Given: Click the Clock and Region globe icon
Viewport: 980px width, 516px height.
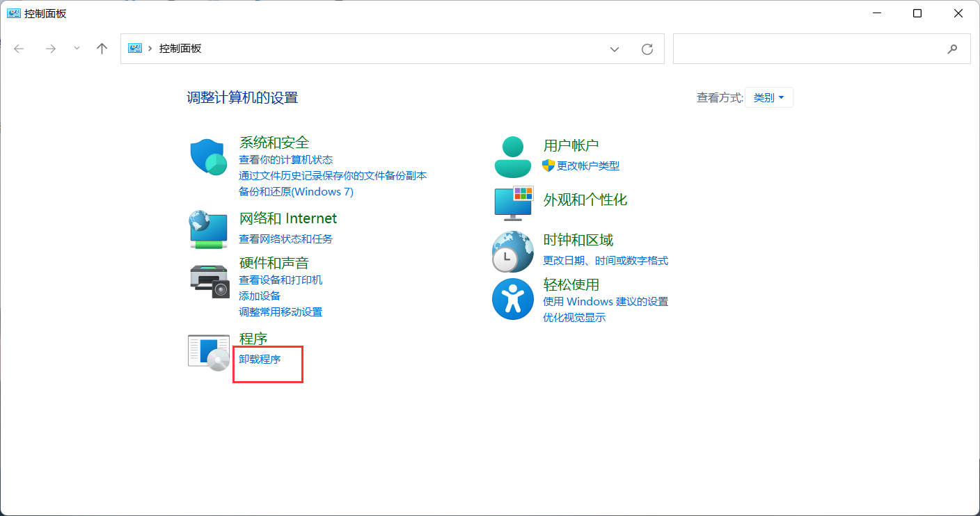Looking at the screenshot, I should pos(513,251).
